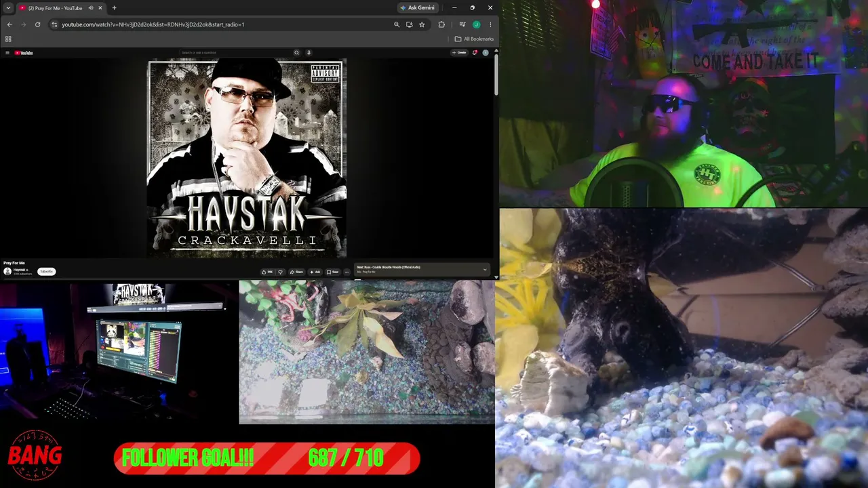Viewport: 868px width, 488px height.
Task: Click the close-up aquarium camera feed
Action: [682, 348]
